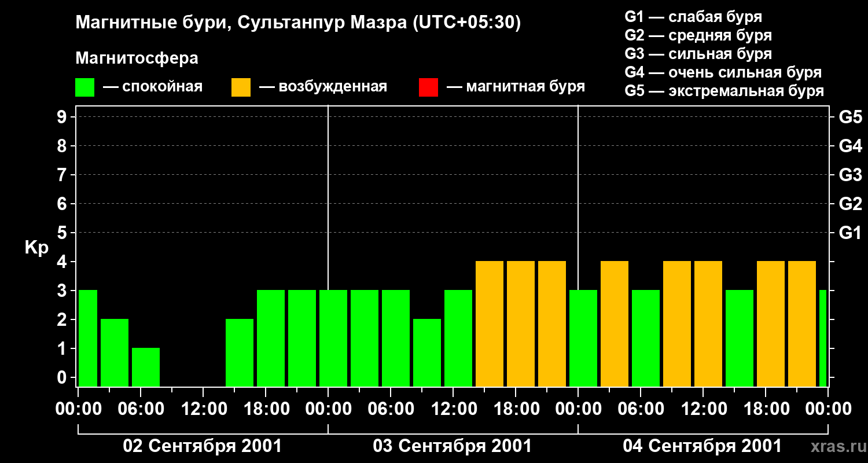Click the '03 Сентября 2001' date label

tap(453, 446)
